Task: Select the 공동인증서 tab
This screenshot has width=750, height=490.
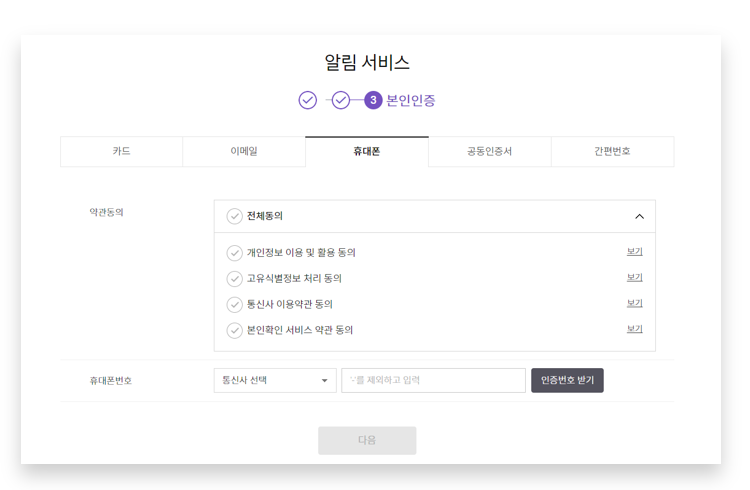Action: [489, 152]
